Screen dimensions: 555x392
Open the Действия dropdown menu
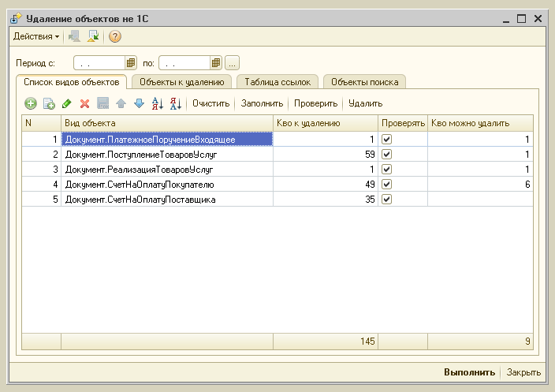36,36
